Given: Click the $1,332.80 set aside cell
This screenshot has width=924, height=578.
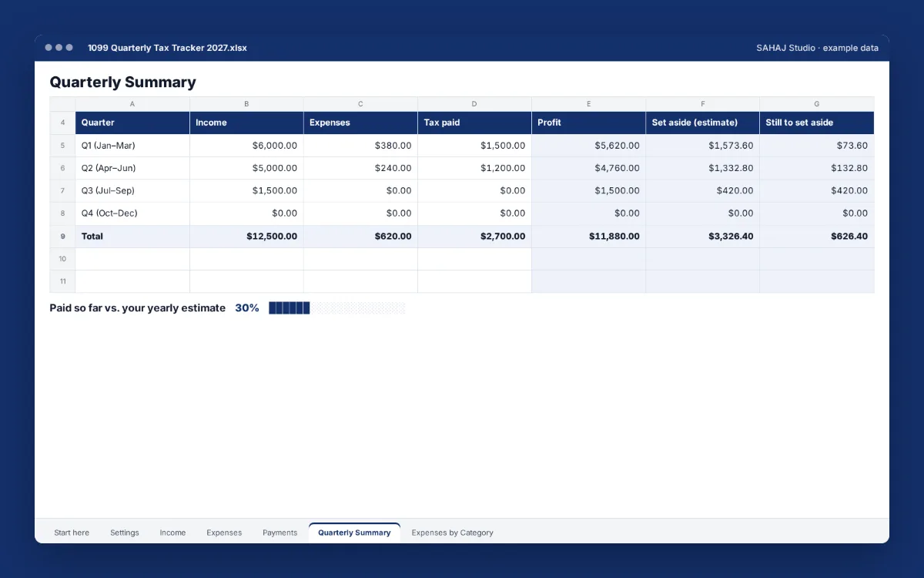Looking at the screenshot, I should coord(702,168).
